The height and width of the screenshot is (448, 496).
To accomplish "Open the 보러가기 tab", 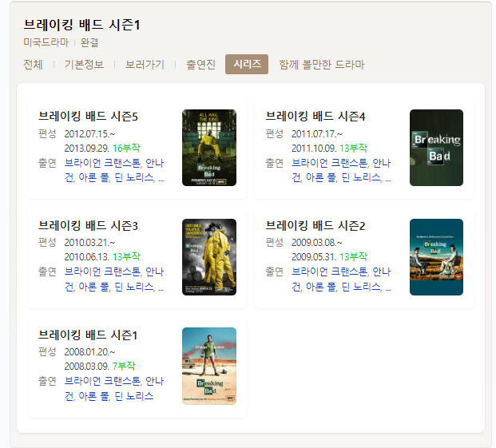I will click(145, 65).
